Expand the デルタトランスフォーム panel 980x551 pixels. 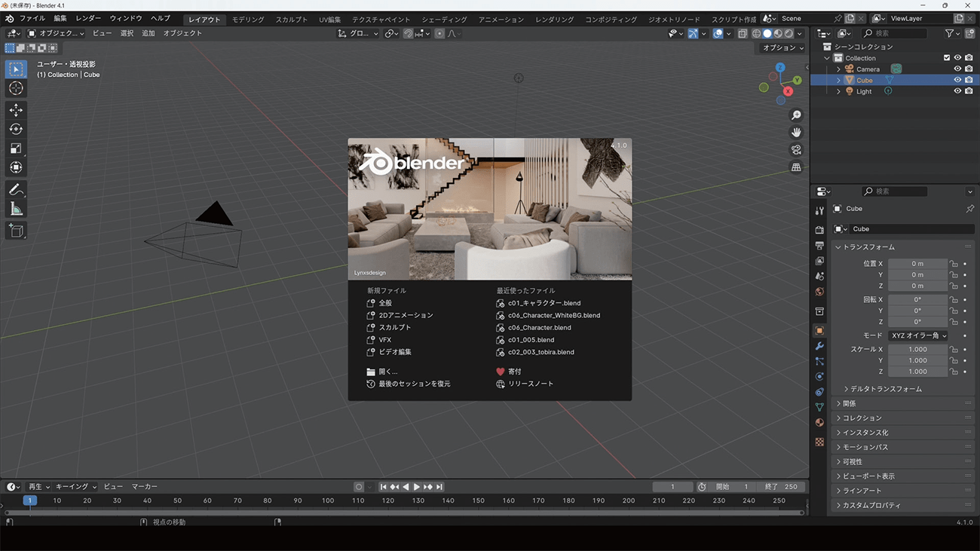point(886,389)
